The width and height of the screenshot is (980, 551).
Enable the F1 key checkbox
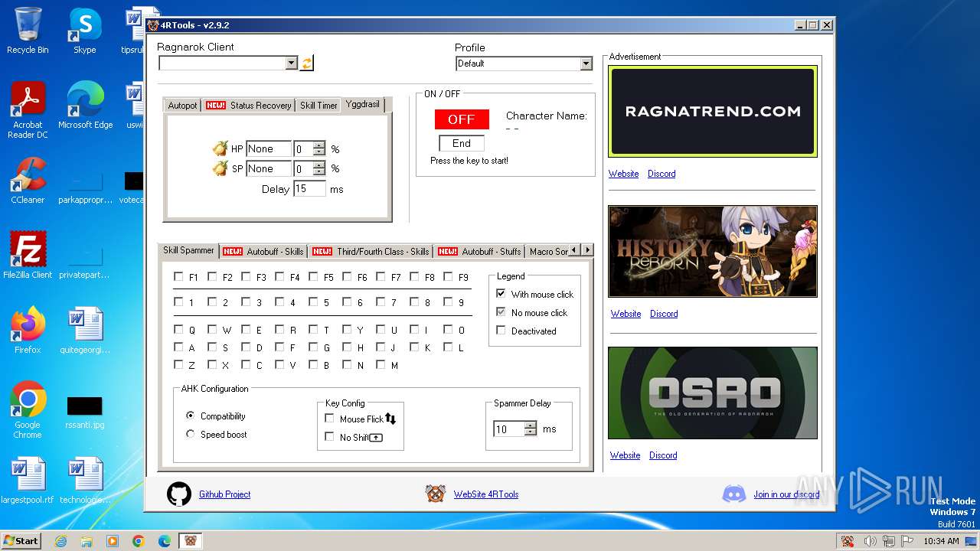[x=178, y=276]
